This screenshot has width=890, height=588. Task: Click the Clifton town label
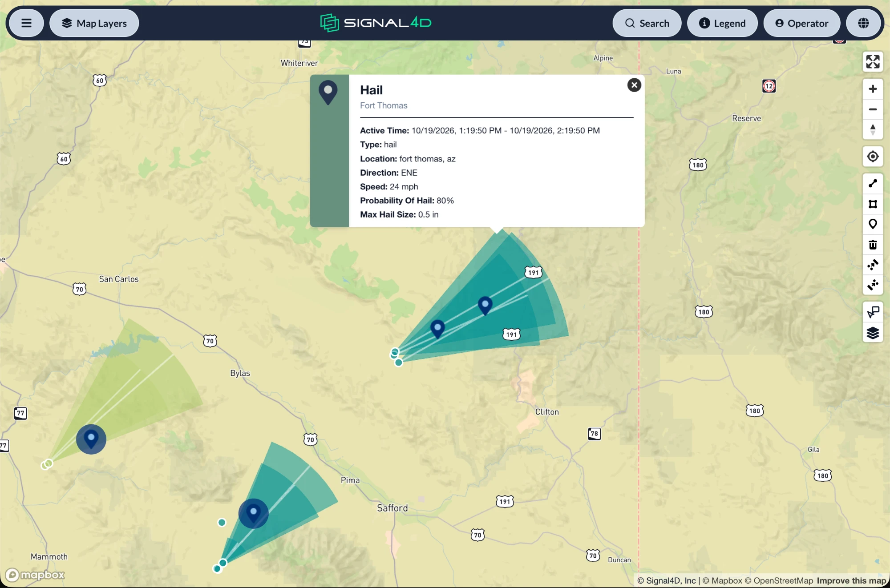tap(547, 412)
